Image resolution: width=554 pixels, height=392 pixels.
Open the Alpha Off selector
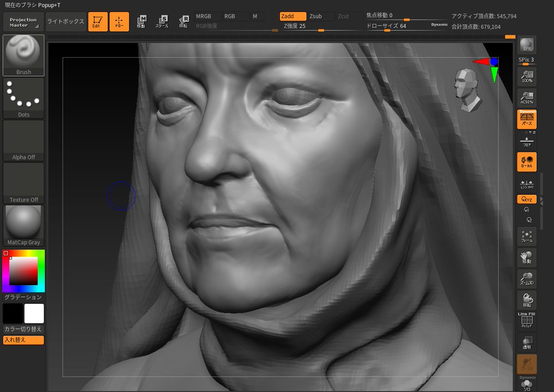24,140
